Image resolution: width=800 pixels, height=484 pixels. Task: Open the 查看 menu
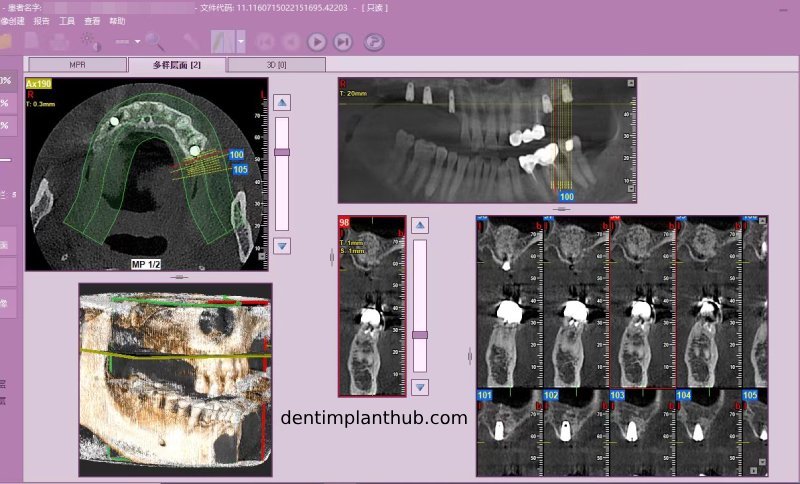(x=92, y=21)
